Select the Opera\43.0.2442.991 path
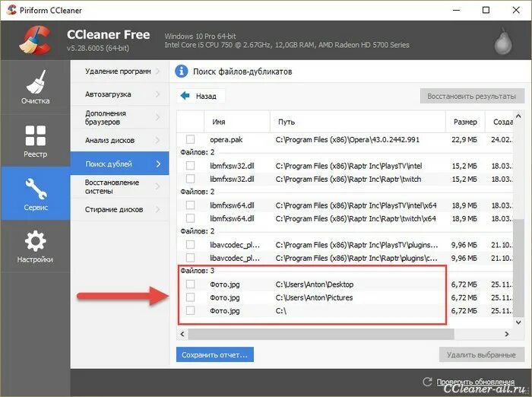 pos(347,140)
